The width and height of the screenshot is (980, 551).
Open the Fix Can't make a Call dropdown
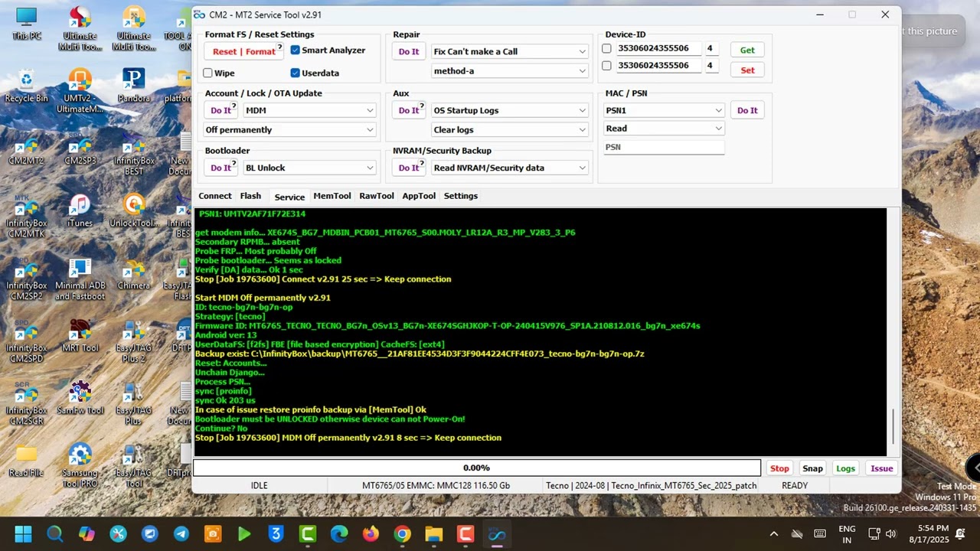510,51
